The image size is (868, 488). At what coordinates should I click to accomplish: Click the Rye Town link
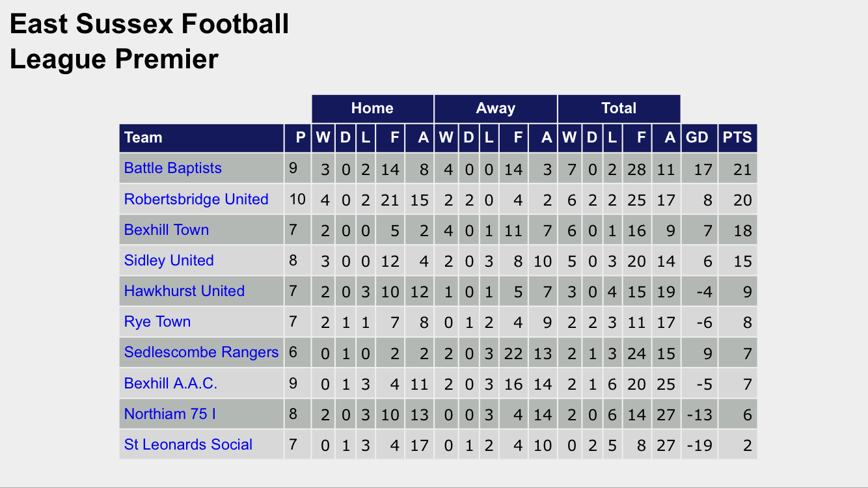pos(157,321)
